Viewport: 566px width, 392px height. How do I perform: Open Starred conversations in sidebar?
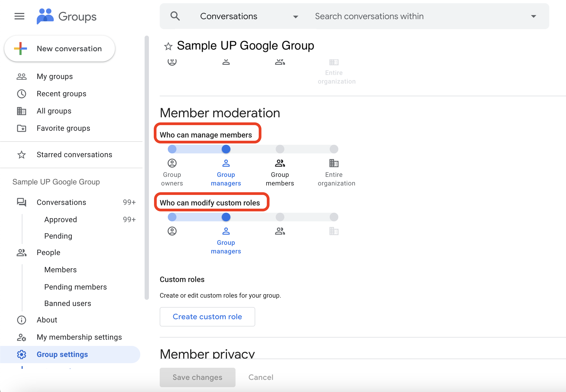point(71,155)
